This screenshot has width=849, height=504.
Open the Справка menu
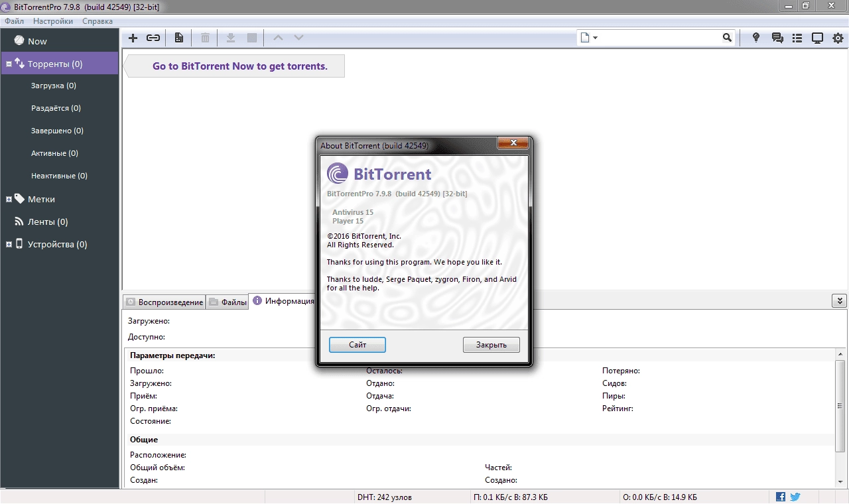point(98,21)
